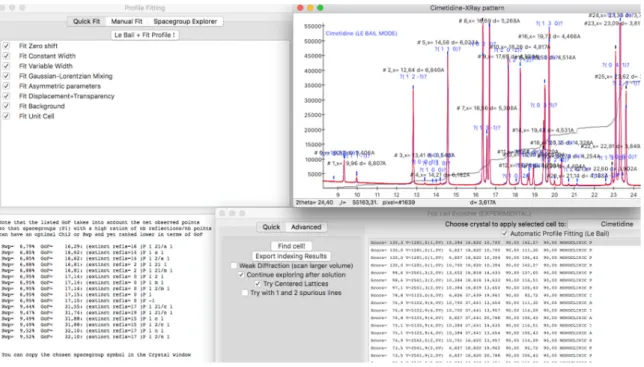Click the 55000 tick on the plot Y axis
Screen dimensions: 644x367
pyautogui.click(x=312, y=26)
